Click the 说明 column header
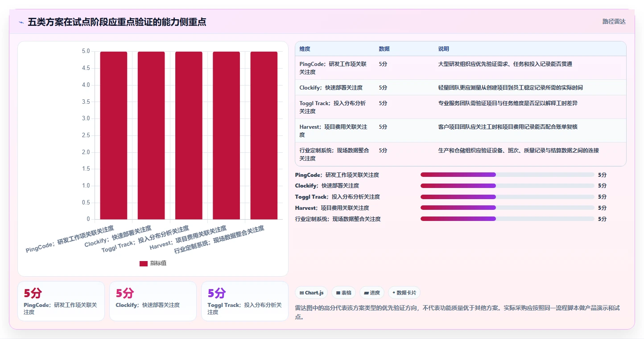 pyautogui.click(x=444, y=49)
